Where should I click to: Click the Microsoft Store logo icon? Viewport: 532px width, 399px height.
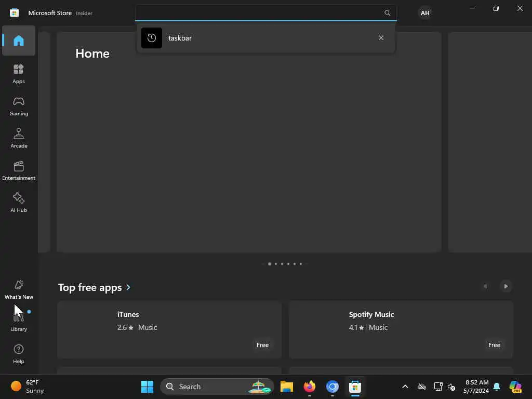click(14, 13)
